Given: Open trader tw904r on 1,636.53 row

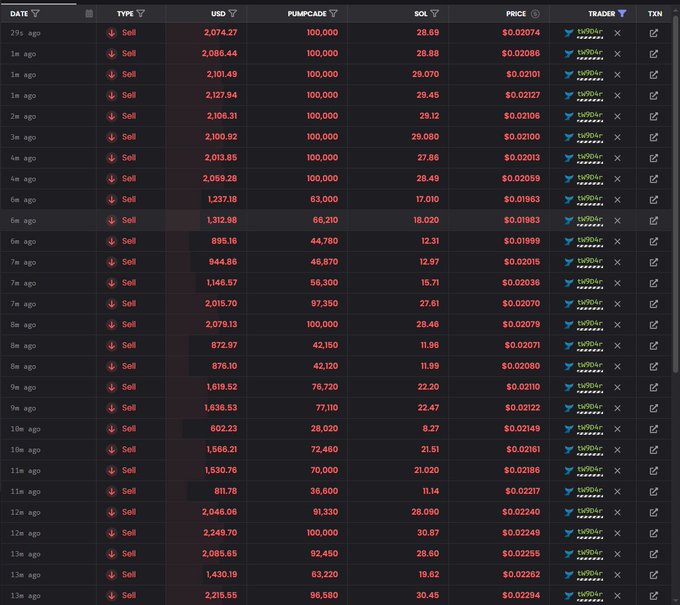Looking at the screenshot, I should click(590, 408).
